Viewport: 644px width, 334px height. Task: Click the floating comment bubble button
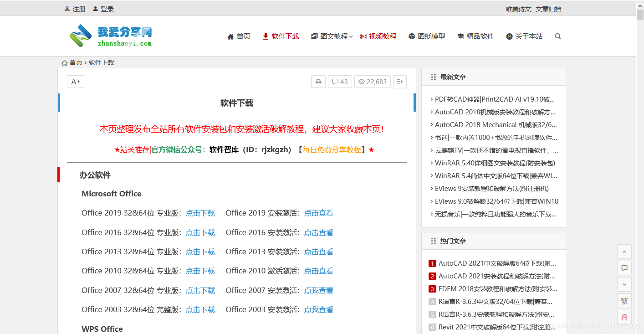624,268
